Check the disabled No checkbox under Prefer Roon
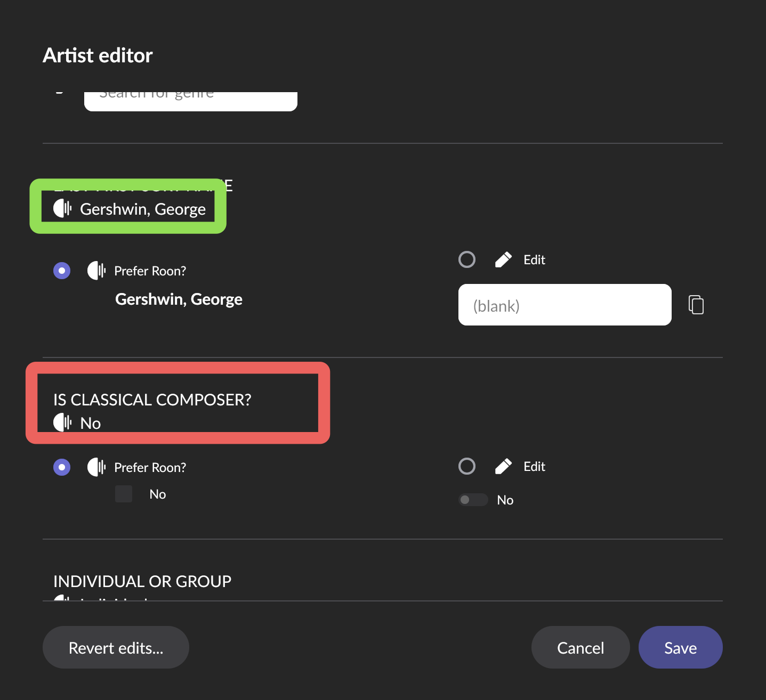The height and width of the screenshot is (700, 766). click(124, 494)
